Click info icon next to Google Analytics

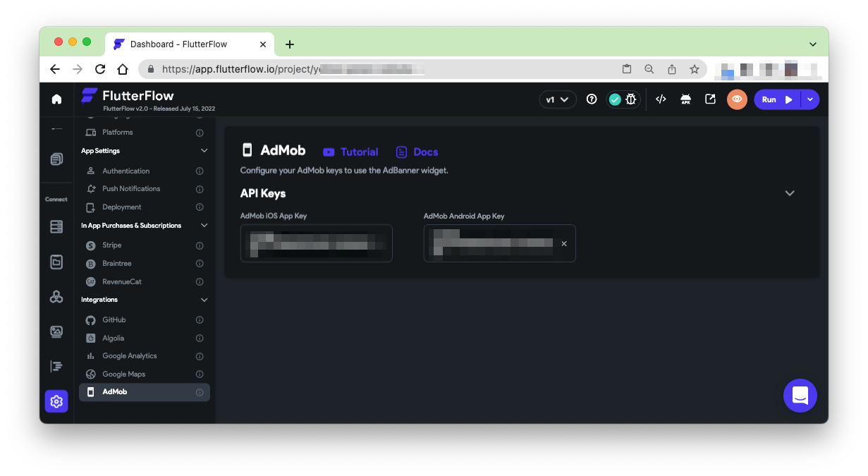click(x=200, y=356)
